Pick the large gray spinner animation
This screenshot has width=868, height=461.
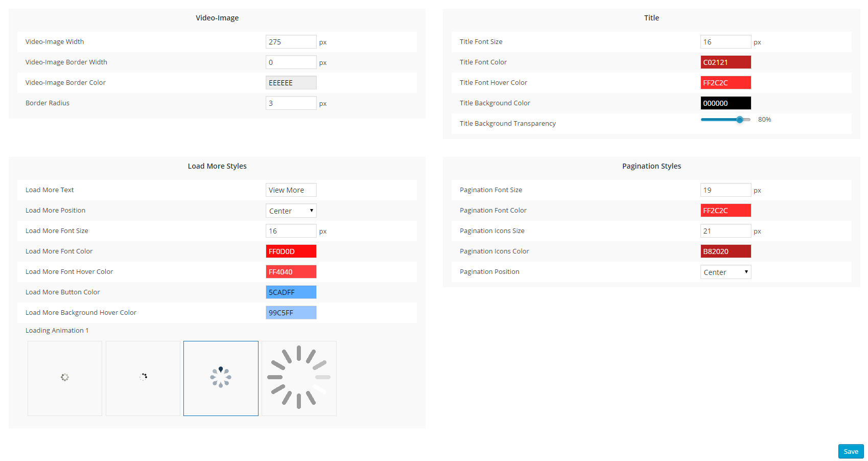[x=299, y=378]
